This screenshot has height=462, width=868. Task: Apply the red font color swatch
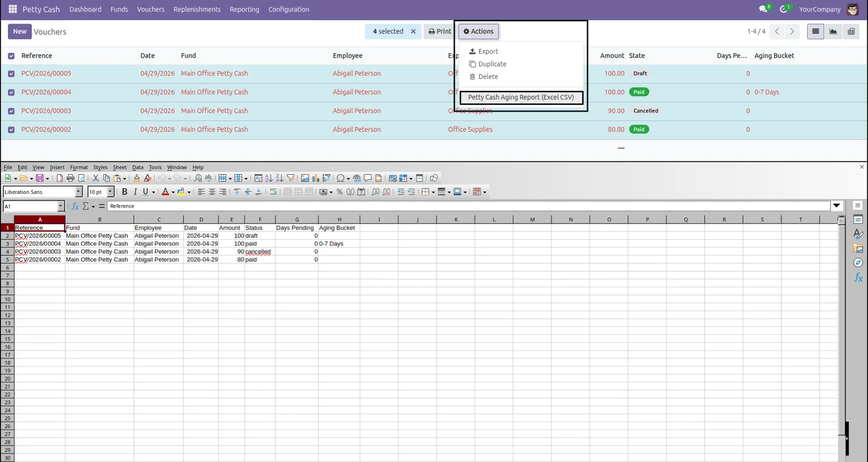(165, 192)
